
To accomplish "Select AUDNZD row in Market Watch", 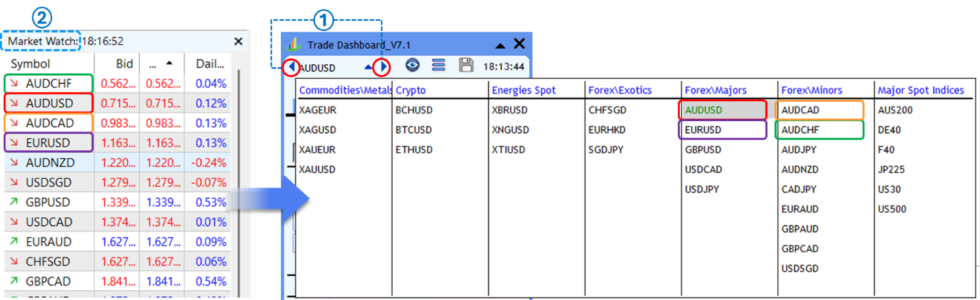I will pos(117,162).
